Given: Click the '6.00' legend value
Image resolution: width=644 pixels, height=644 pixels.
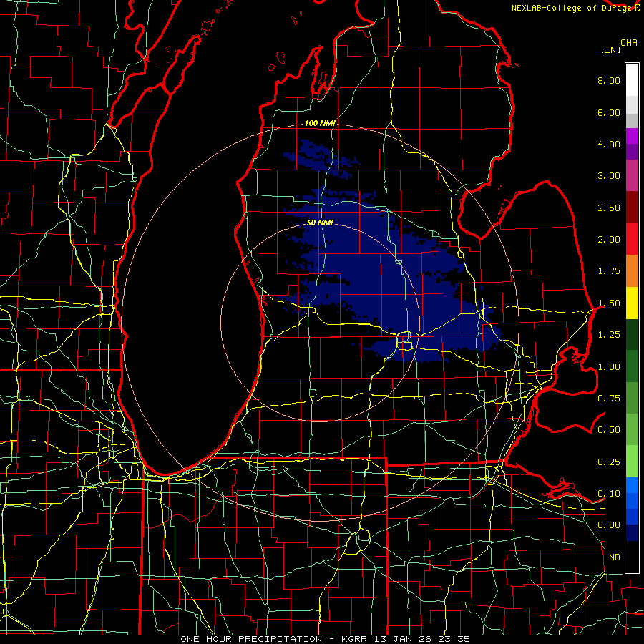Looking at the screenshot, I should (609, 112).
